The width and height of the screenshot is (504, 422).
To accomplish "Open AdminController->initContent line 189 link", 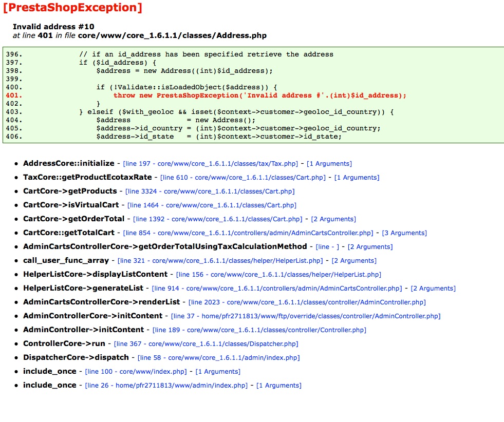I will (x=259, y=330).
